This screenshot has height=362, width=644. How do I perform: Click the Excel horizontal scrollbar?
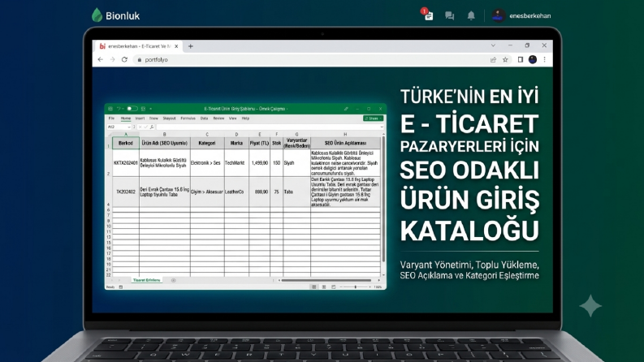click(326, 280)
